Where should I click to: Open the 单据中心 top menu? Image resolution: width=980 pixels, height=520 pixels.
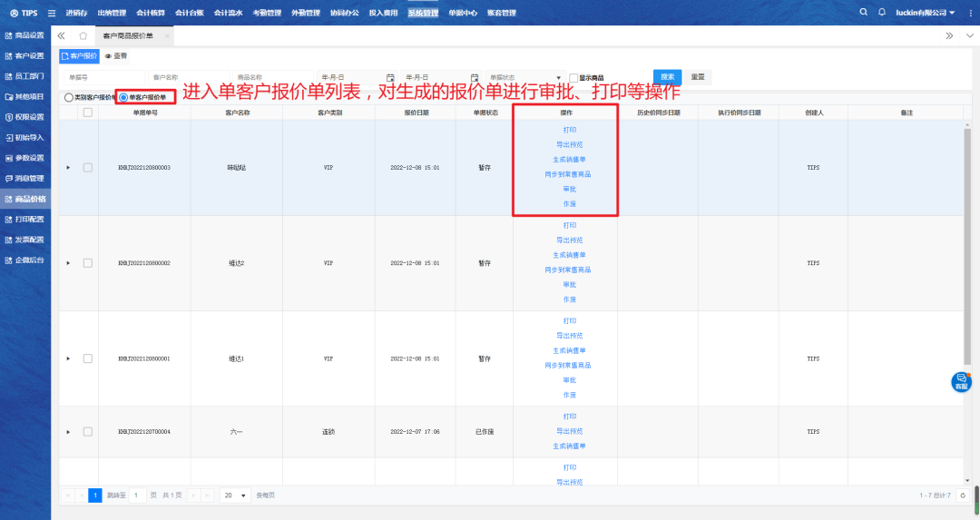point(462,13)
